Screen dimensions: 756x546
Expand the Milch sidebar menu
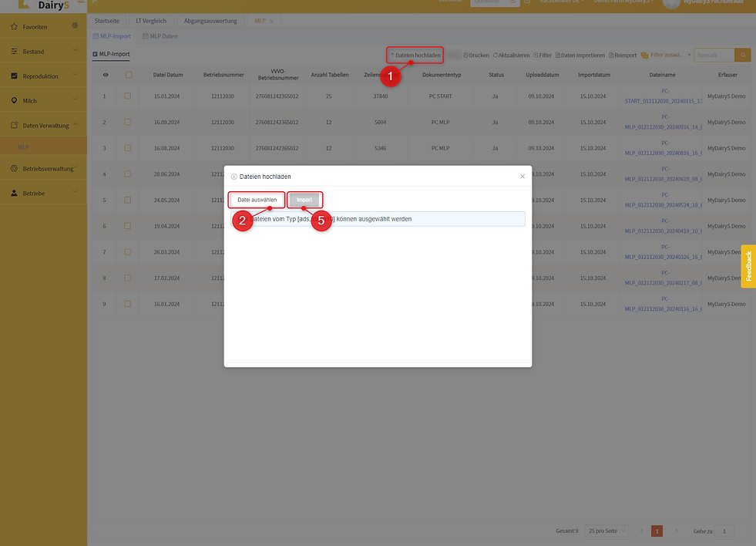[43, 101]
